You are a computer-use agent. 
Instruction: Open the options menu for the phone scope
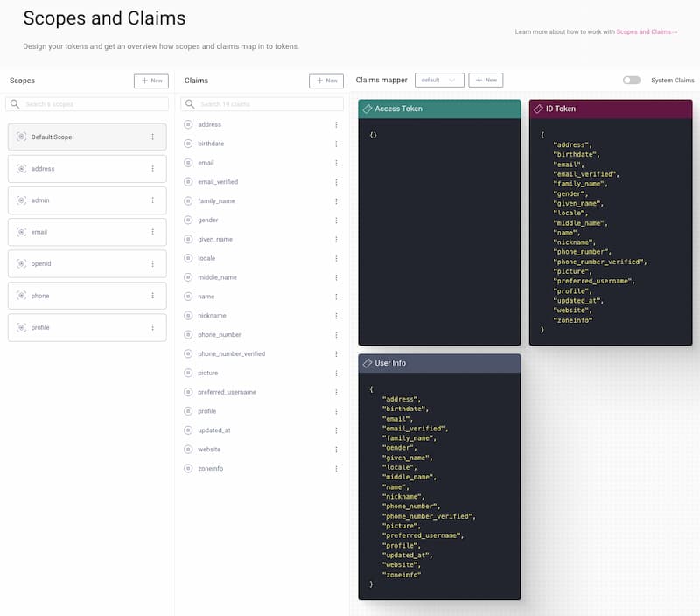152,296
